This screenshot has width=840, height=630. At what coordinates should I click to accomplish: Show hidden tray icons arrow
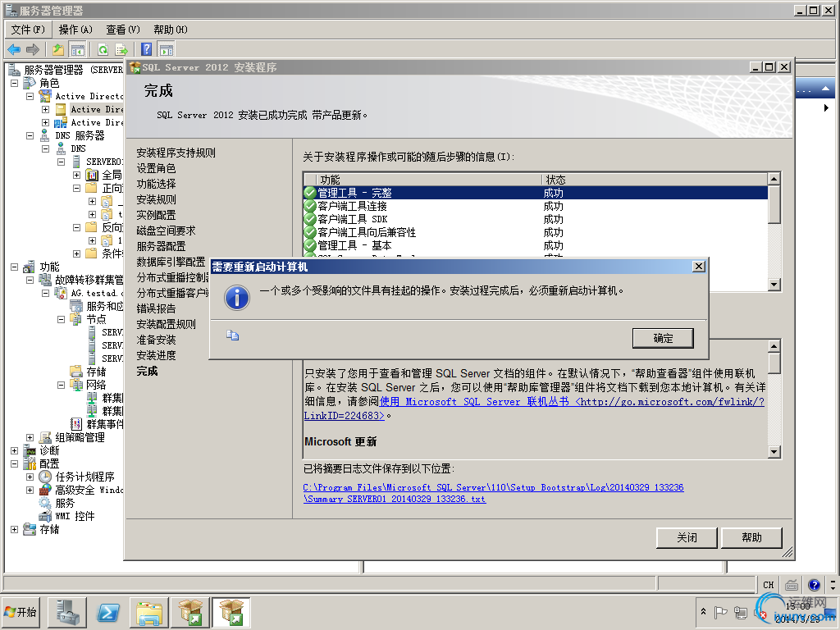click(703, 612)
